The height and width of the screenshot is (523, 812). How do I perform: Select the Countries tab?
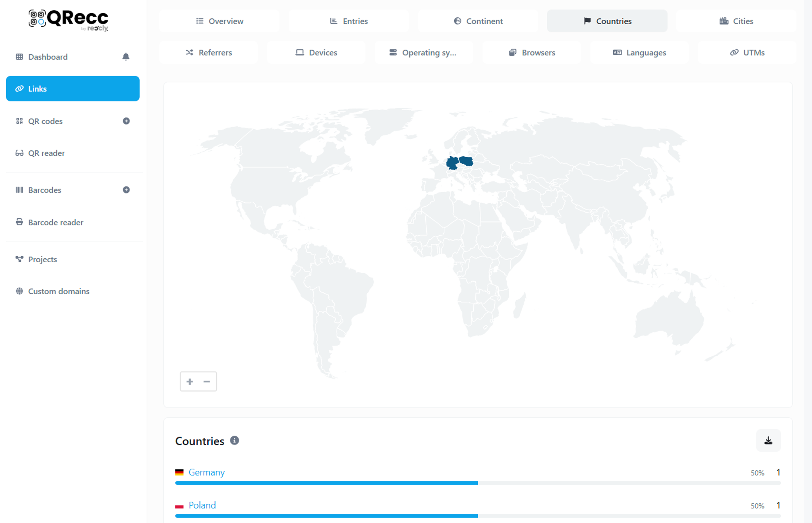point(607,21)
